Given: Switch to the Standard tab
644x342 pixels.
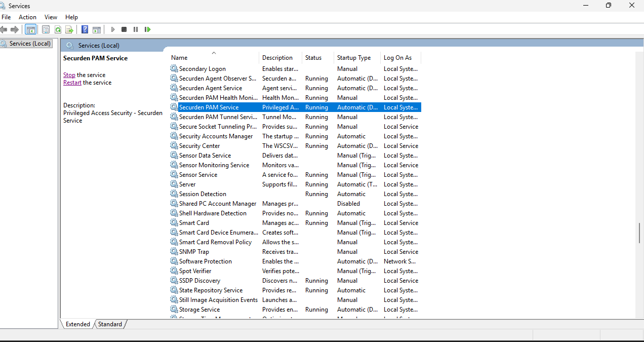Looking at the screenshot, I should (110, 324).
